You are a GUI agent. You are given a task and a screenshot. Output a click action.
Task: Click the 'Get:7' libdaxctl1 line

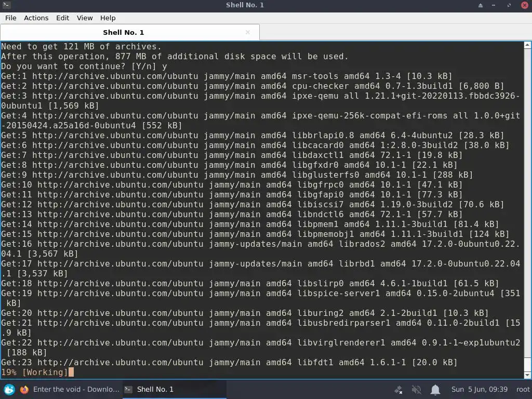(x=232, y=155)
